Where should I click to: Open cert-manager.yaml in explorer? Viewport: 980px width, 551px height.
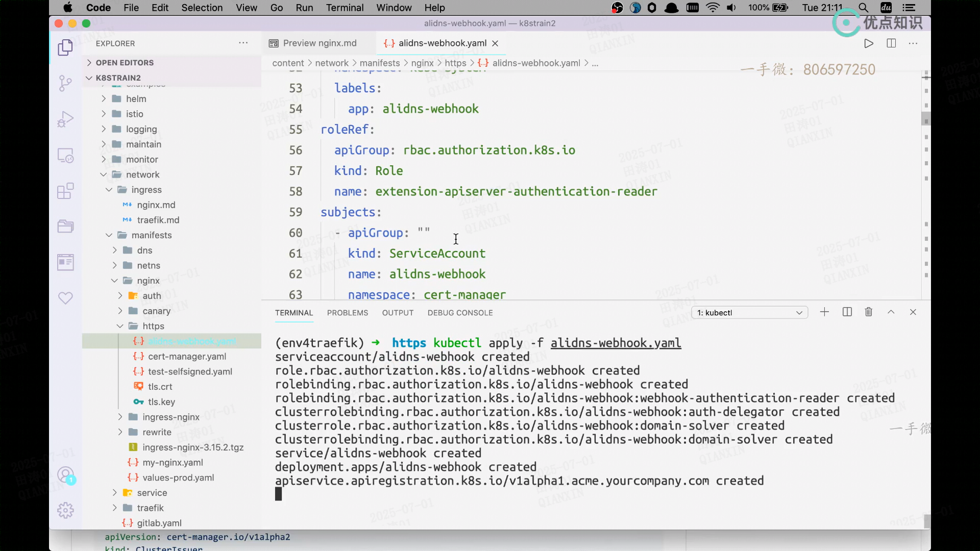pos(187,356)
